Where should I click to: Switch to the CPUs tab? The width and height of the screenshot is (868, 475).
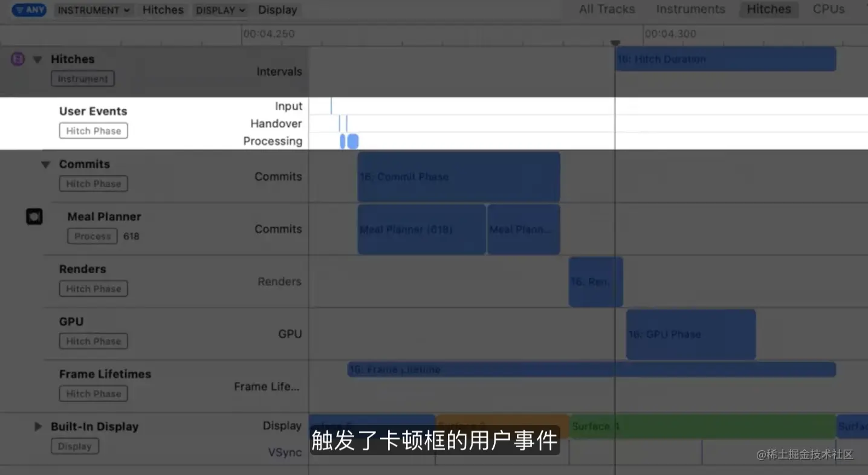pos(829,9)
